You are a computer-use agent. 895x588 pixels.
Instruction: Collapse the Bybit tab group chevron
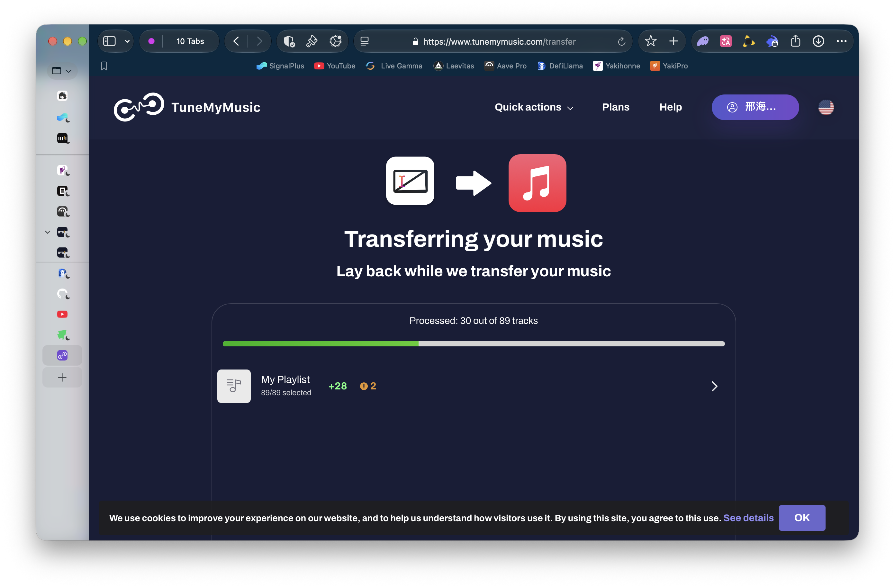(x=47, y=232)
